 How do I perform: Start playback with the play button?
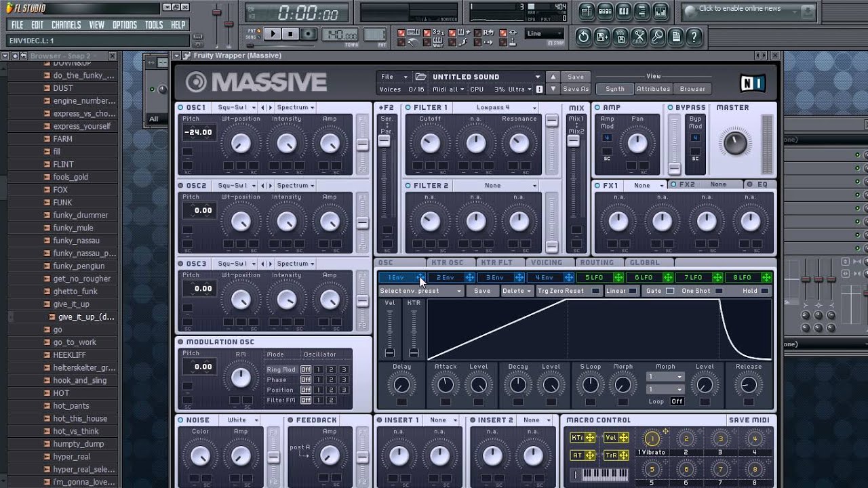tap(273, 34)
